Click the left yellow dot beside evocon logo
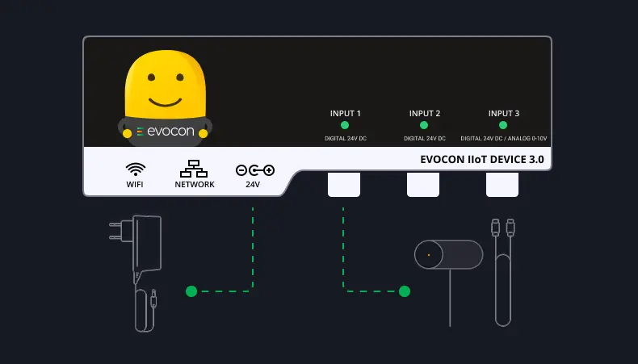Viewport: 638px width, 364px height. [127, 133]
